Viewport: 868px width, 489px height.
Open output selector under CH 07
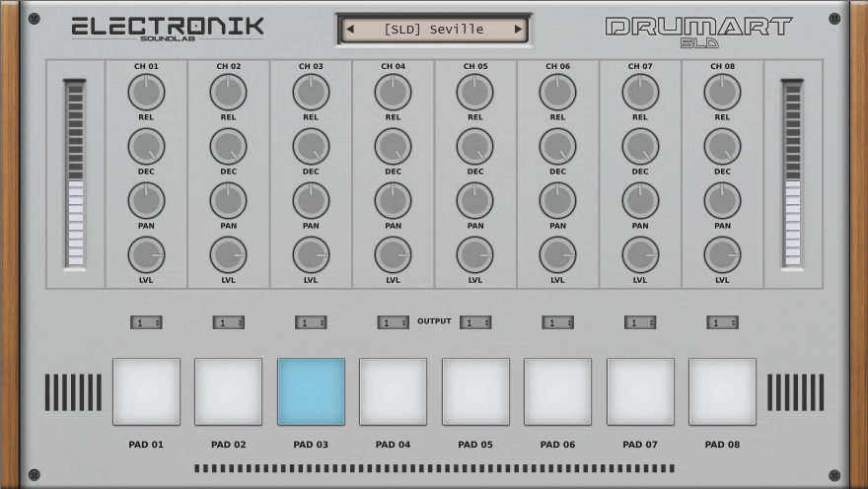640,322
